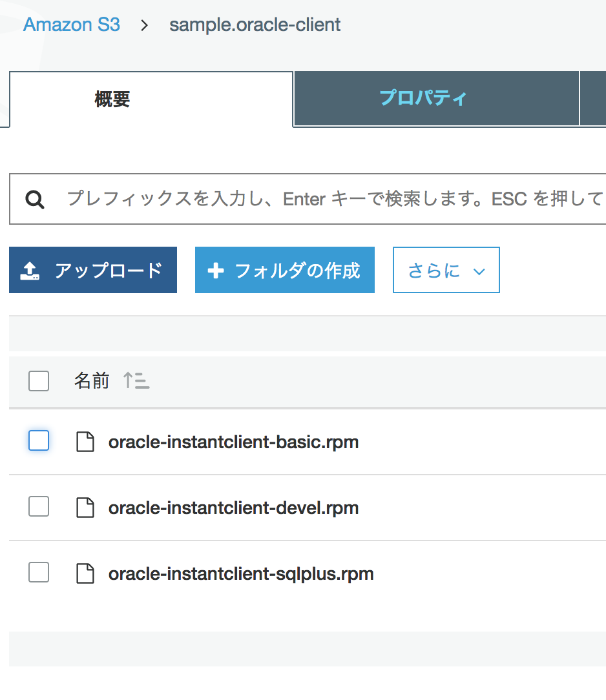The image size is (606, 700).
Task: Click the upload tray icon
Action: (x=30, y=271)
